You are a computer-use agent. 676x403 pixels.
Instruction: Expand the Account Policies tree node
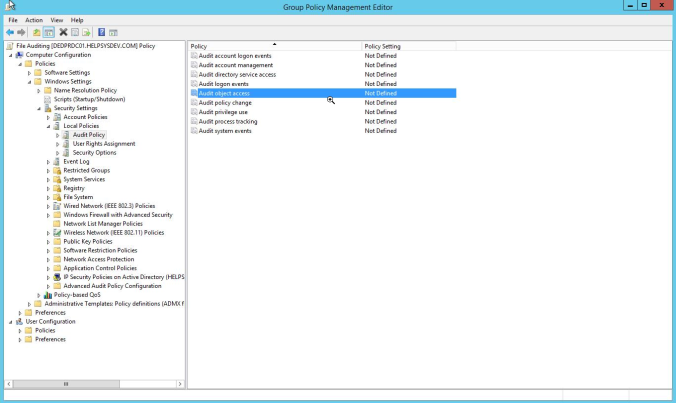48,117
